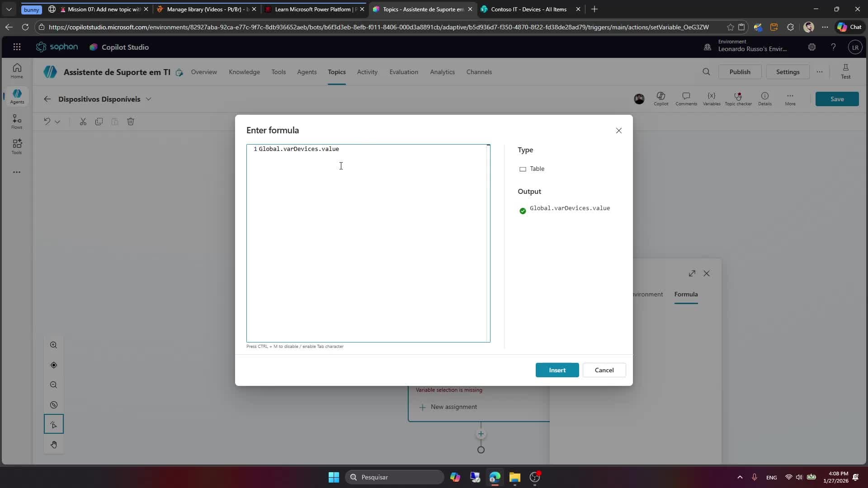
Task: Enable the pan hand tool
Action: pyautogui.click(x=54, y=444)
